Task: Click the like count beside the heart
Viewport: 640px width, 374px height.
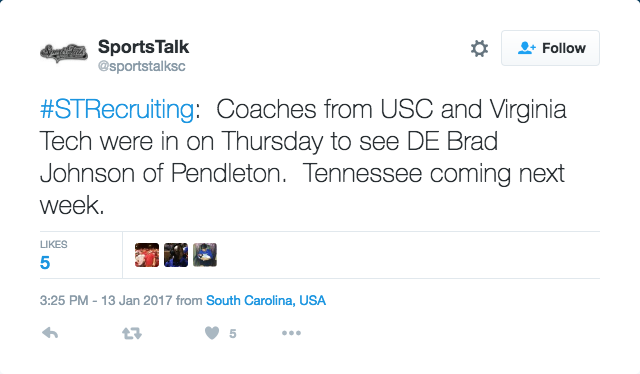Action: pyautogui.click(x=233, y=334)
